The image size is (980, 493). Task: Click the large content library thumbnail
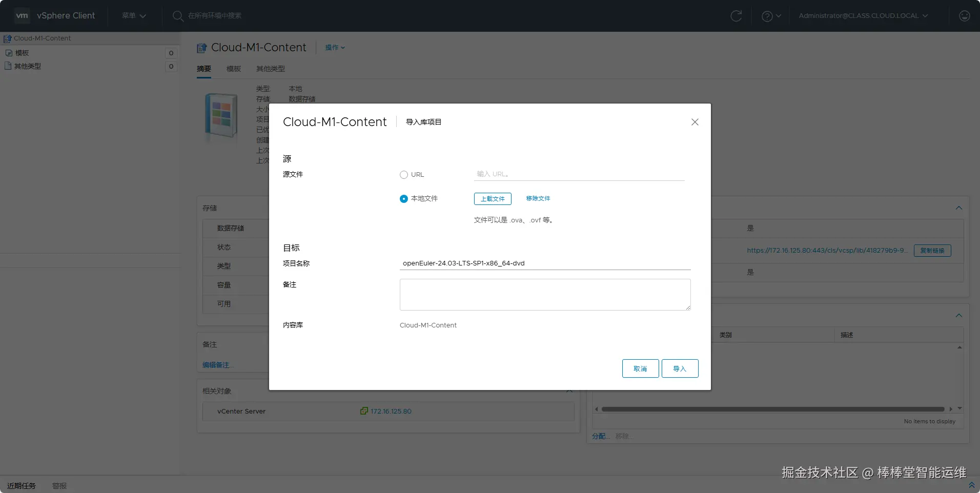(x=221, y=115)
